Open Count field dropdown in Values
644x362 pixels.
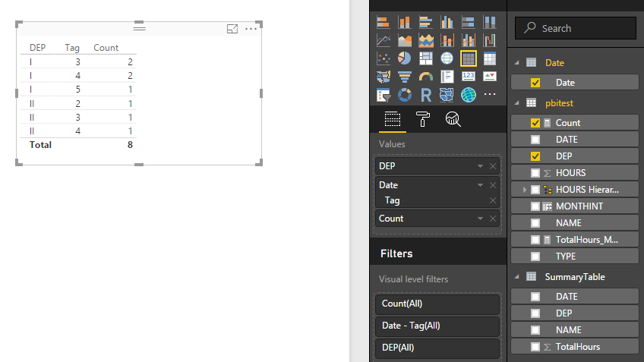pos(480,219)
